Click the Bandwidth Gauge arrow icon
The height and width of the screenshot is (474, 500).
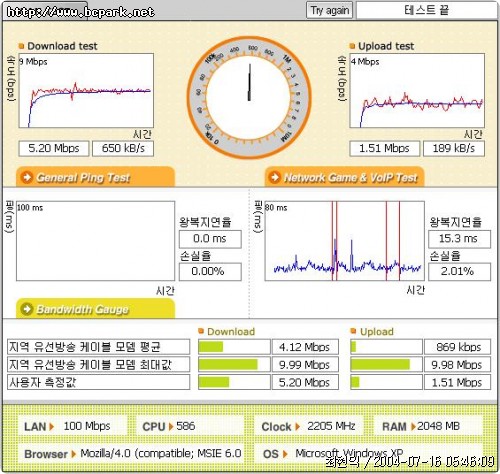click(27, 309)
